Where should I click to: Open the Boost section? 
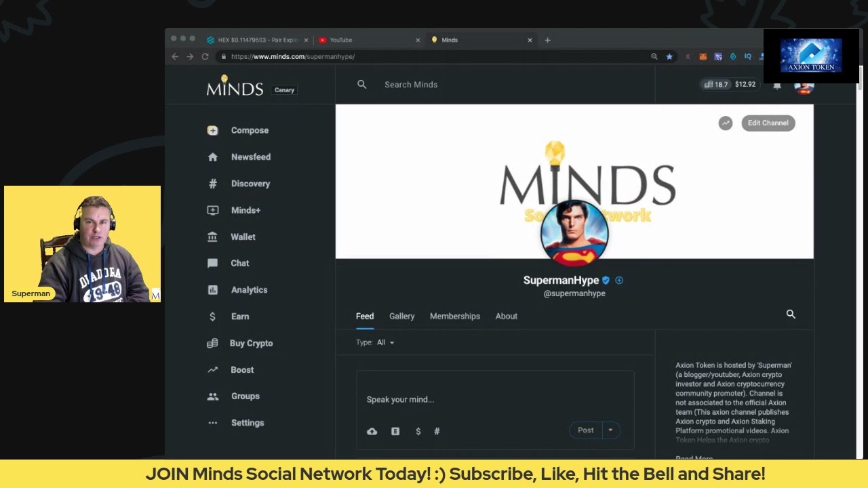click(241, 369)
